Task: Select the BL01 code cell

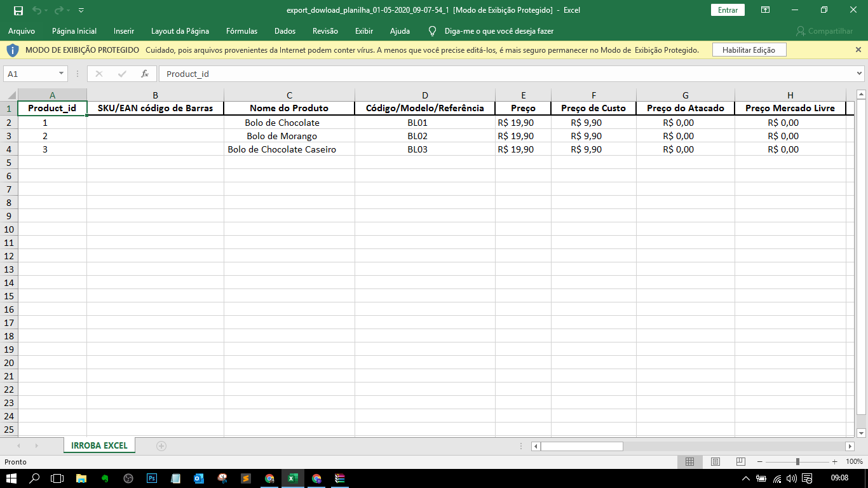Action: (x=425, y=123)
